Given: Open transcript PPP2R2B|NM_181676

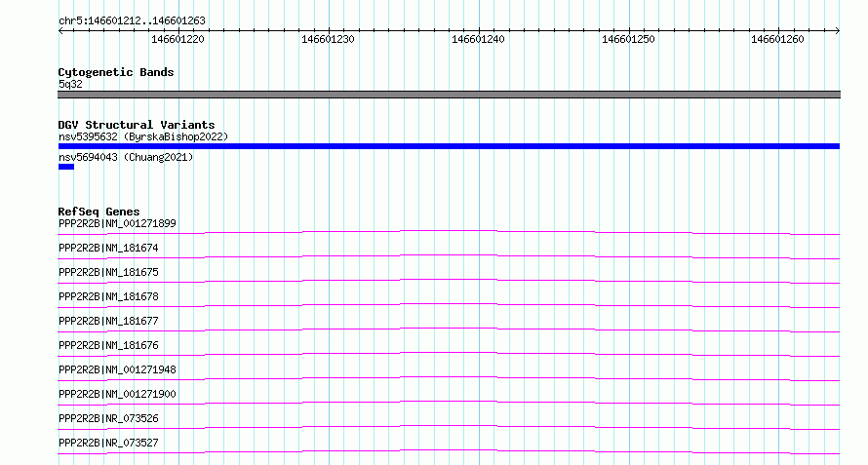Looking at the screenshot, I should [x=108, y=345].
